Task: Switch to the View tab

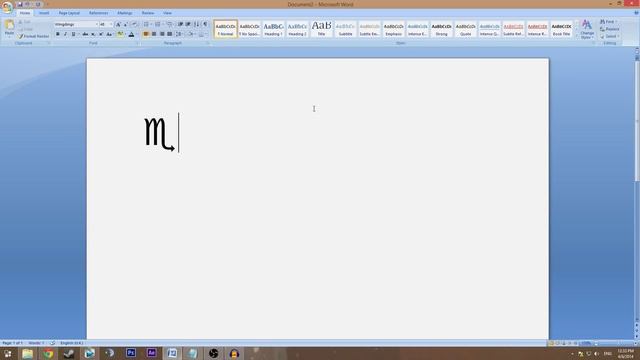Action: (x=167, y=13)
